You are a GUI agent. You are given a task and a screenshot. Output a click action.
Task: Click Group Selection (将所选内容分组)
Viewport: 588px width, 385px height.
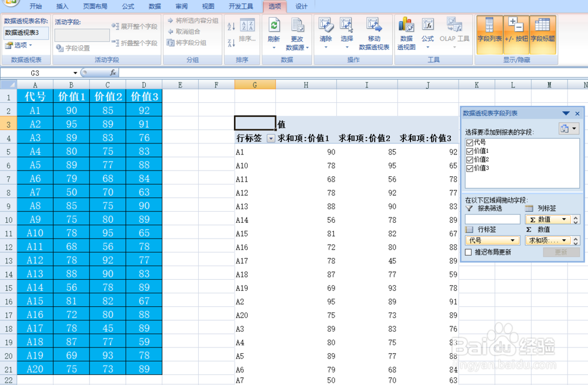click(193, 21)
